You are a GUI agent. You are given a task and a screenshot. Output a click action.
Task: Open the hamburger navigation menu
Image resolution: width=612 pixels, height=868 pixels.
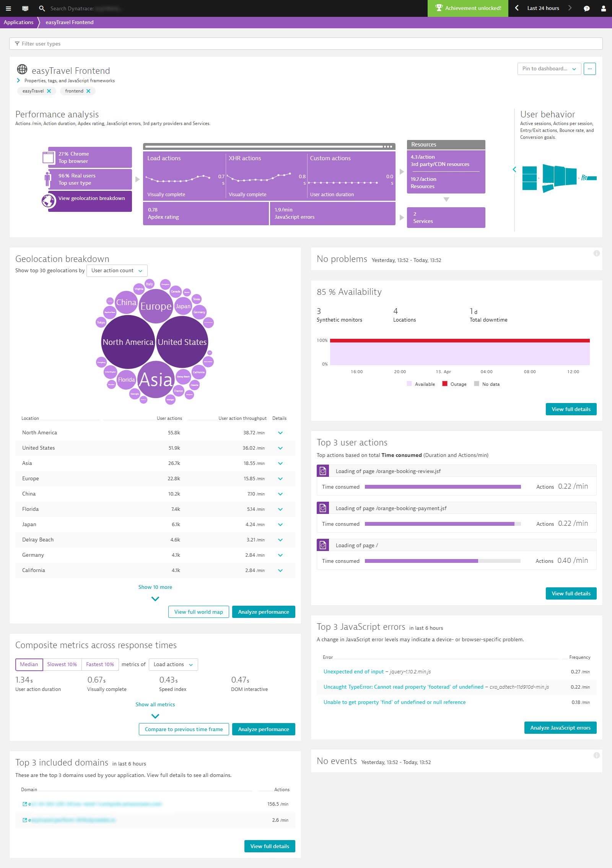click(x=8, y=8)
